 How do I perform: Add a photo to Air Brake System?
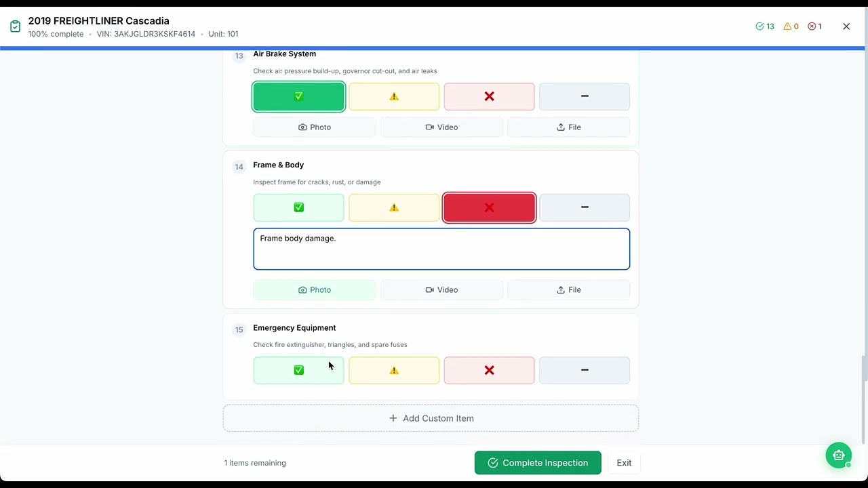pos(315,127)
